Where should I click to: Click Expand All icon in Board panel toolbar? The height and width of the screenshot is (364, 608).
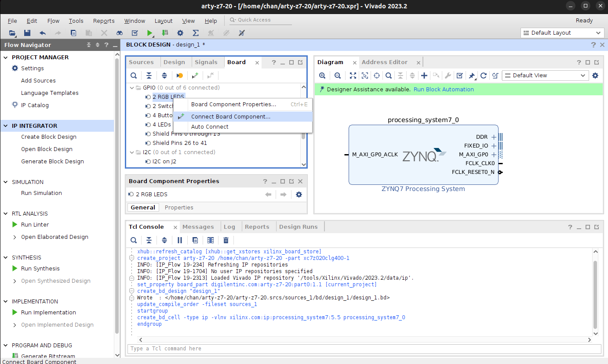click(x=164, y=76)
